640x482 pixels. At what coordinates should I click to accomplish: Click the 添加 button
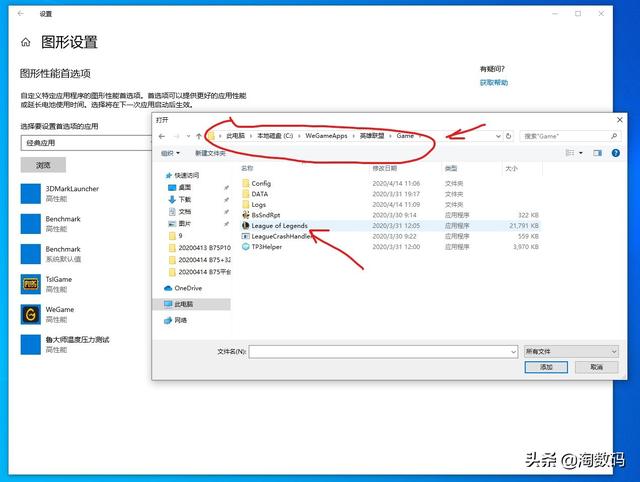pos(546,367)
